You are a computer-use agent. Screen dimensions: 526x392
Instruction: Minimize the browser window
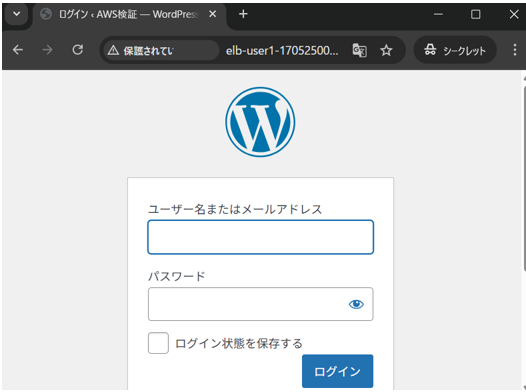438,14
